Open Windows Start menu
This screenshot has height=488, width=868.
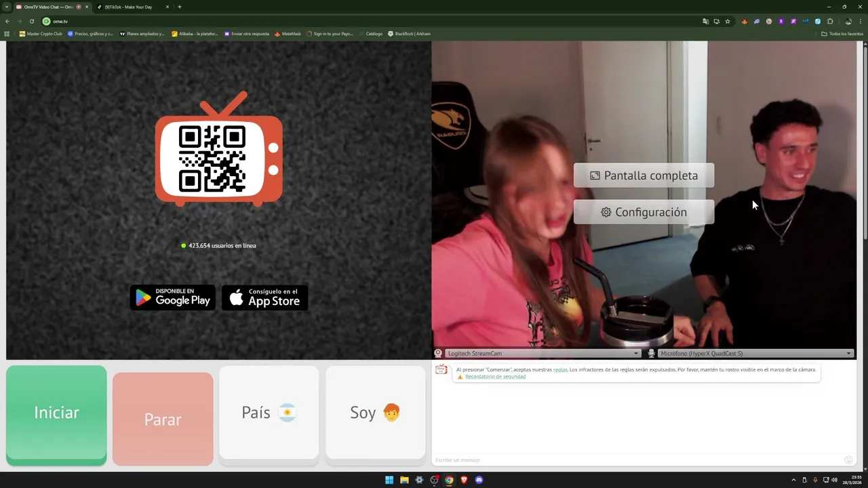tap(389, 480)
